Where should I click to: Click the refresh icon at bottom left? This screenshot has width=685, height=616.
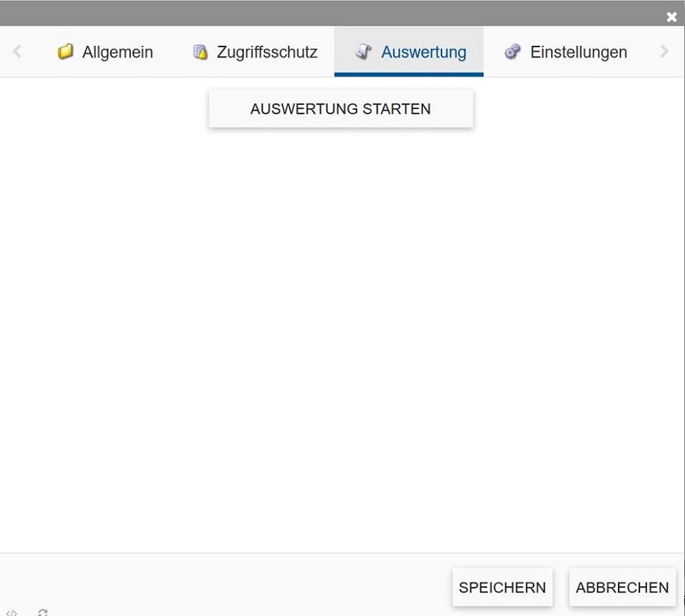(x=42, y=612)
